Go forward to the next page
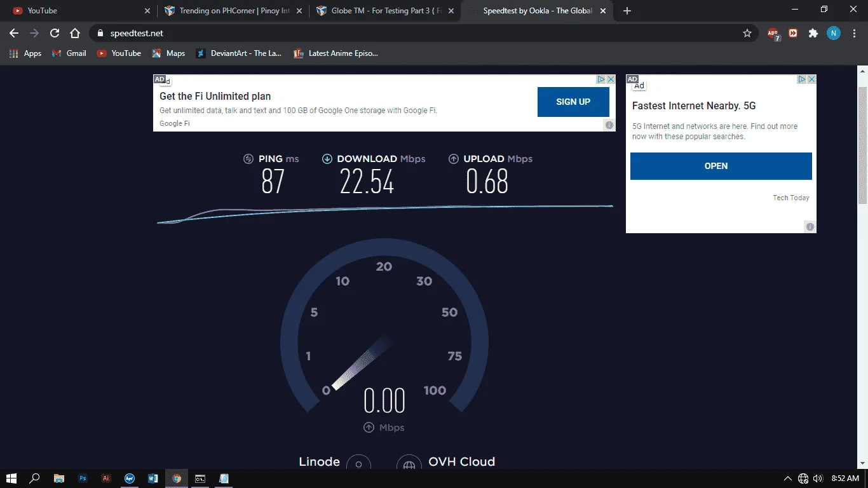 tap(34, 33)
